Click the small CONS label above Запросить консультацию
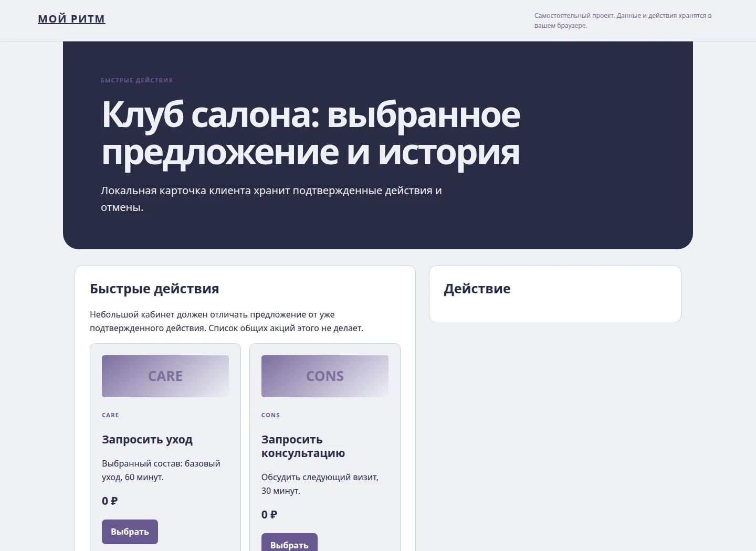Screen dimensions: 756x551 coord(270,415)
